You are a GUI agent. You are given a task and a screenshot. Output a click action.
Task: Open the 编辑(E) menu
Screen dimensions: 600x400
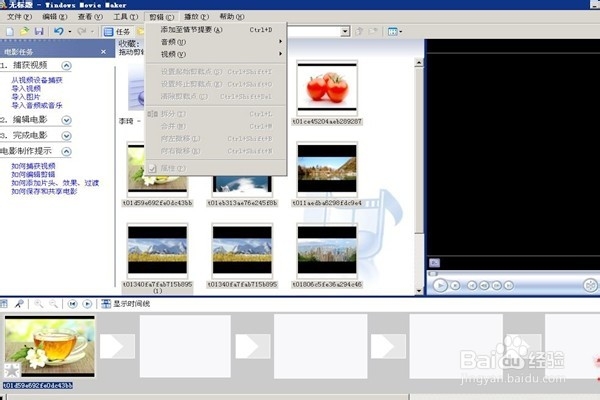[x=54, y=17]
